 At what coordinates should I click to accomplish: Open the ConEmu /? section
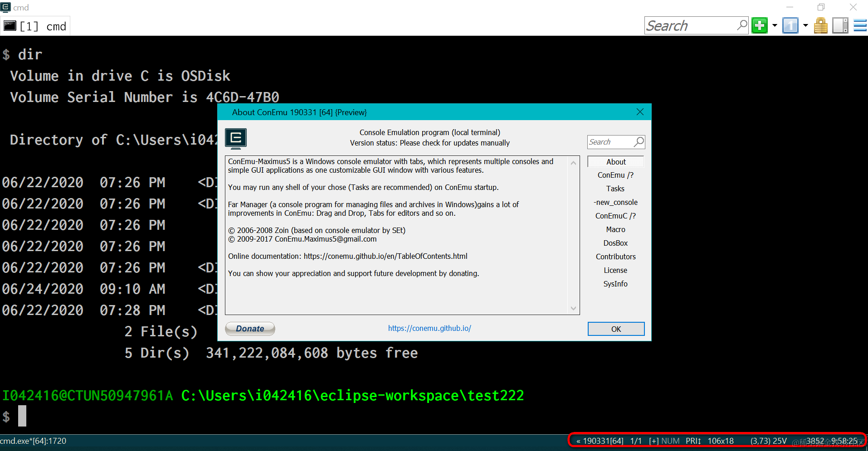615,175
